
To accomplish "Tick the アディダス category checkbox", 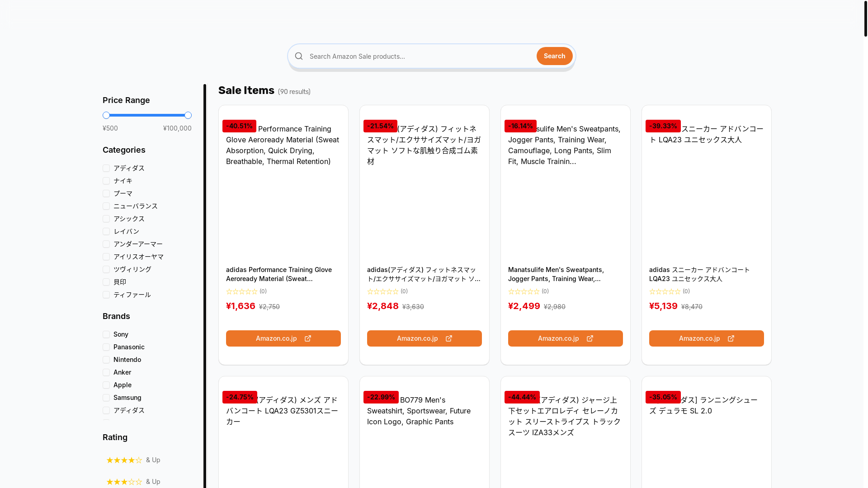I will pyautogui.click(x=106, y=168).
